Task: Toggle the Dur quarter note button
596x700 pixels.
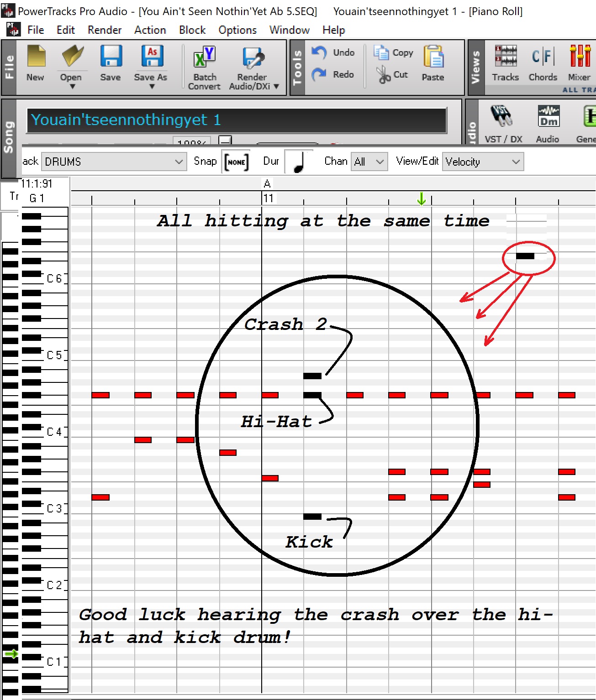Action: (x=298, y=162)
